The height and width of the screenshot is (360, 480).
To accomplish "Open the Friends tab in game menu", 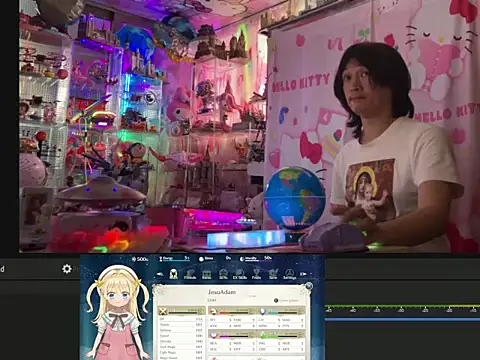I will click(x=190, y=274).
